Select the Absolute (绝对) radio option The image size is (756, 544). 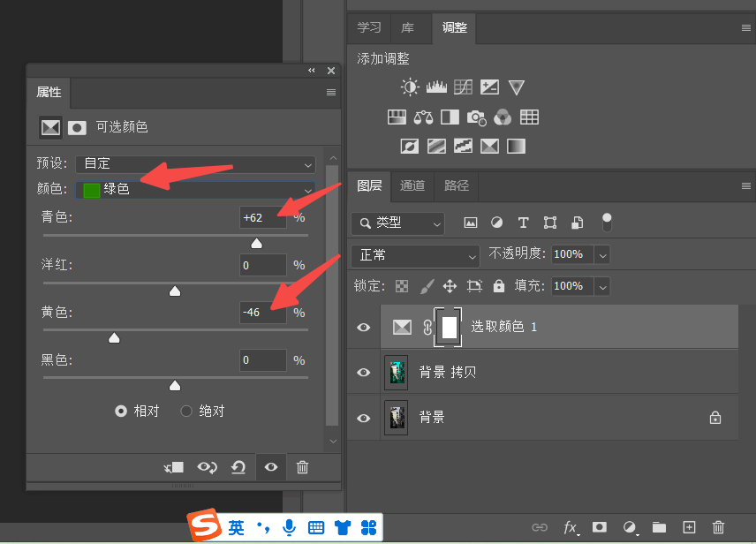point(186,411)
